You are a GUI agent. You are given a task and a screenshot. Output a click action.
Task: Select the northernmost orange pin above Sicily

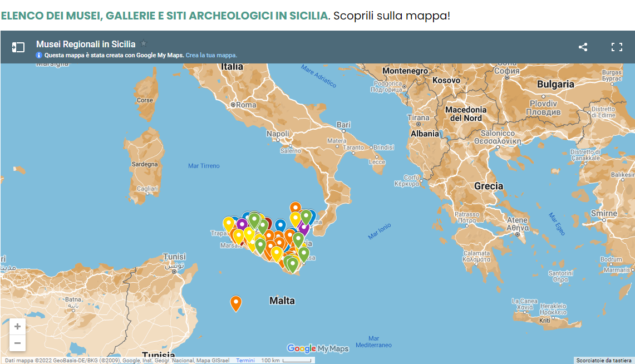tap(296, 206)
